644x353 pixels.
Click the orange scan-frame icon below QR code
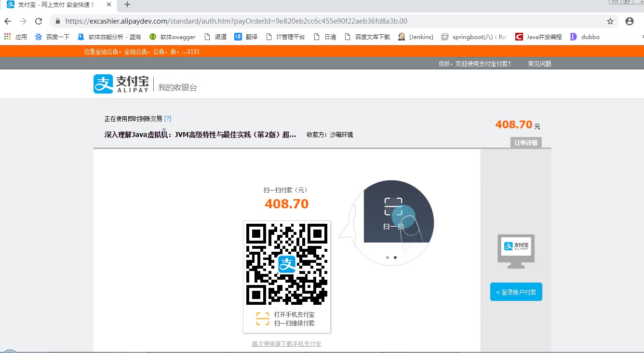(263, 319)
